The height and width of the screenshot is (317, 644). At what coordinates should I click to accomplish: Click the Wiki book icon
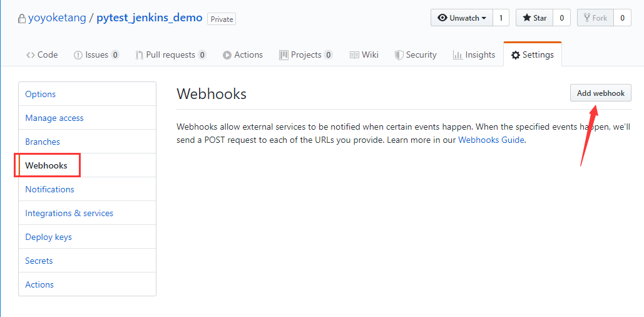pos(354,55)
